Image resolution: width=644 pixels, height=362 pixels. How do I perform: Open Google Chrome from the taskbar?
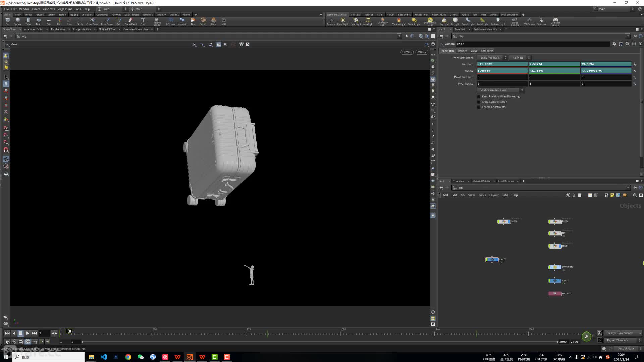click(128, 357)
